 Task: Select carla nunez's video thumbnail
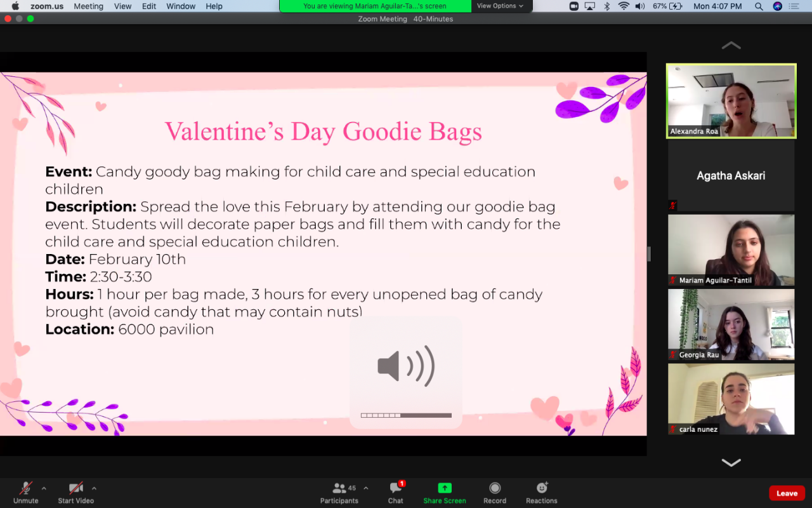tap(731, 399)
